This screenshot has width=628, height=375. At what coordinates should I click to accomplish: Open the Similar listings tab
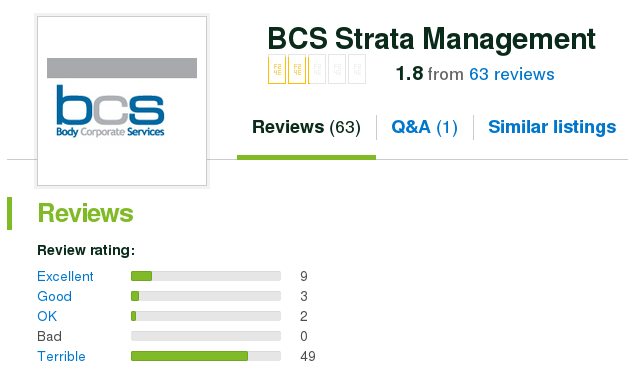[x=552, y=127]
